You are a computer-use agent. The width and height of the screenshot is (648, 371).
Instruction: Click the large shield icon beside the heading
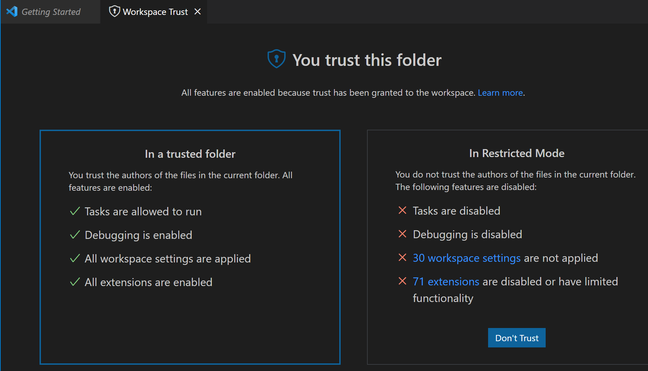point(276,59)
